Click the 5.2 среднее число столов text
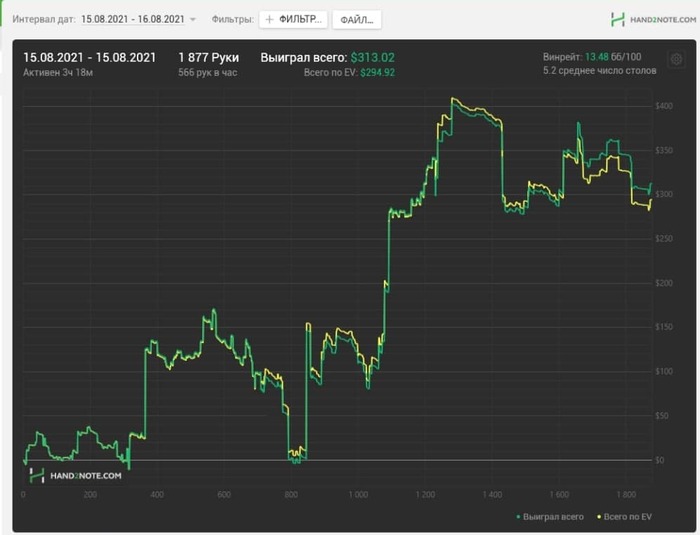Screen dimensions: 700x535 [x=600, y=71]
